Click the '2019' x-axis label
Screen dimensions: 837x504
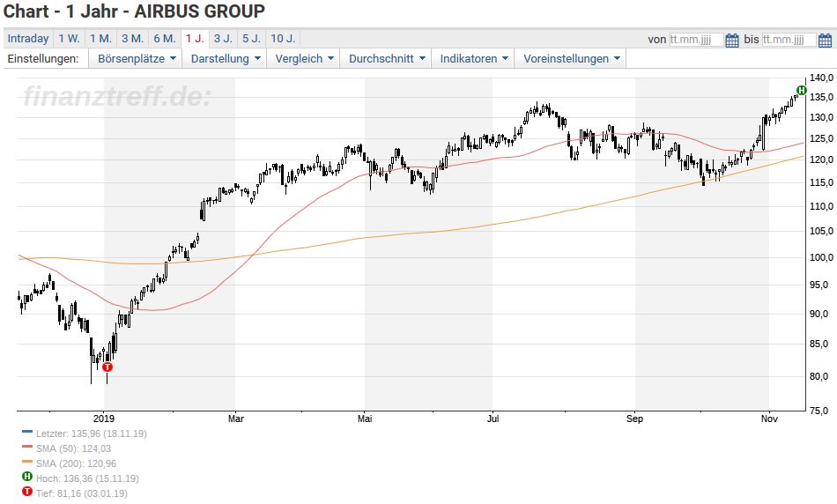104,419
